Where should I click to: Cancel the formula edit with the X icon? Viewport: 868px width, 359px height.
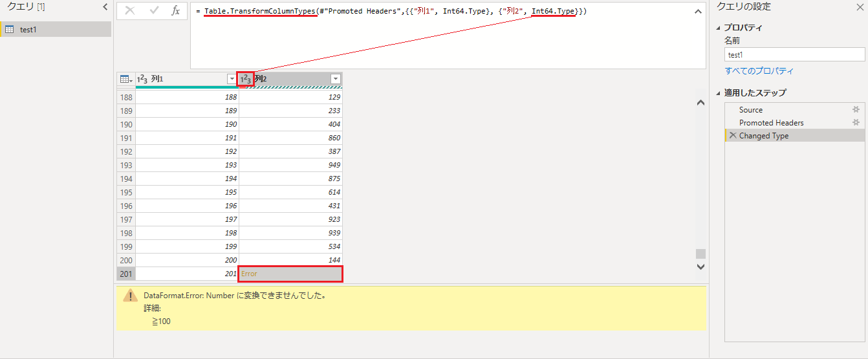point(129,10)
